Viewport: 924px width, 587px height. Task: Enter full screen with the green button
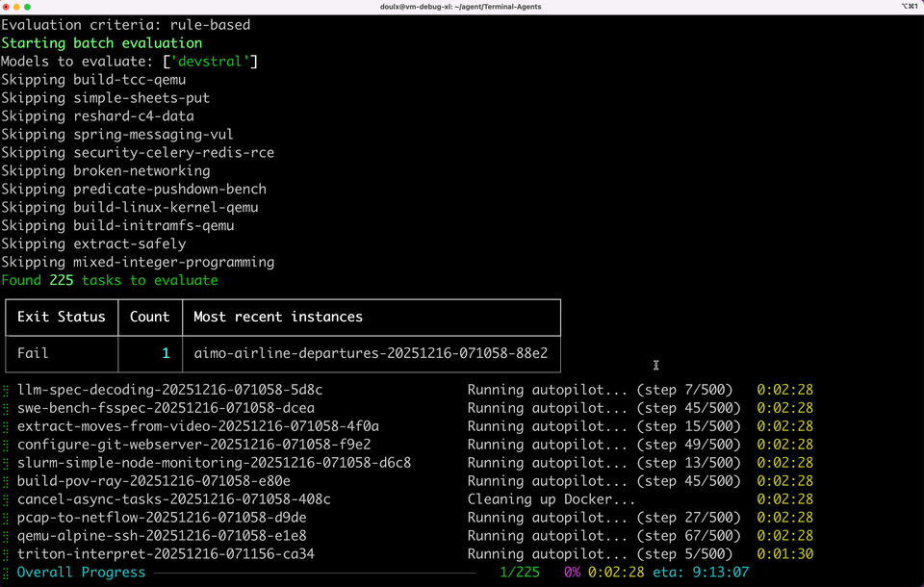pyautogui.click(x=41, y=7)
